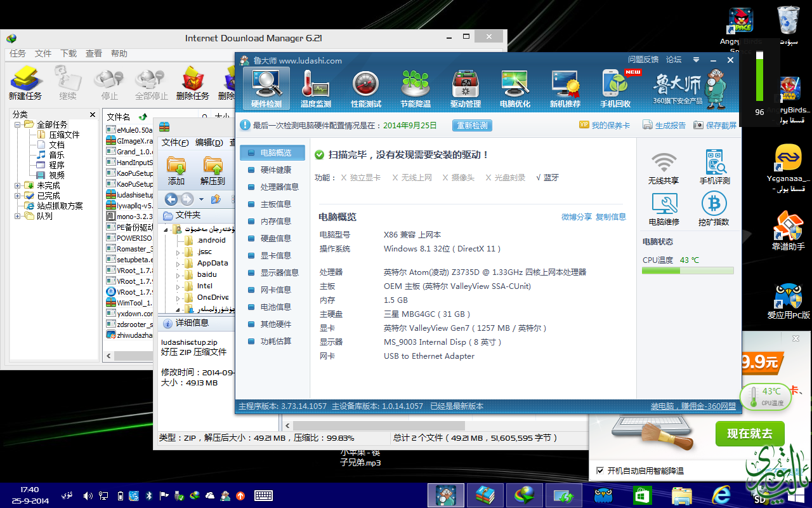
Task: Click 全部停止 stop all in IDM toolbar
Action: coord(152,83)
